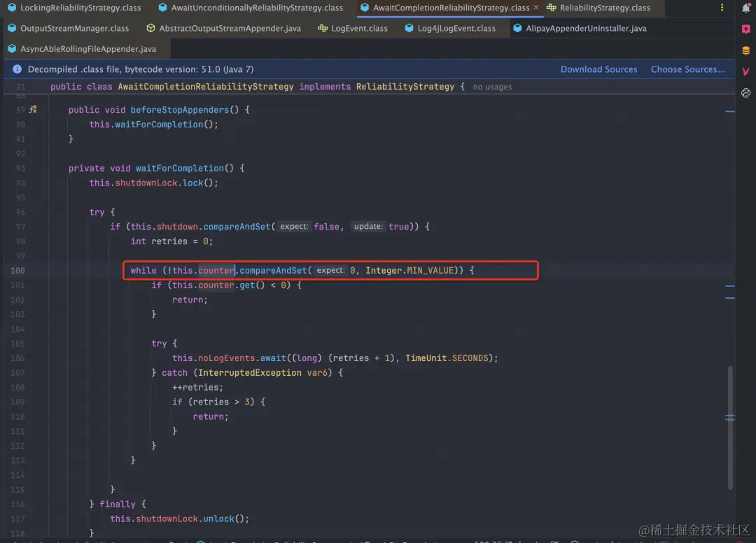Image resolution: width=756 pixels, height=543 pixels.
Task: Click the vertical editor scrollbar thumb
Action: pyautogui.click(x=730, y=428)
